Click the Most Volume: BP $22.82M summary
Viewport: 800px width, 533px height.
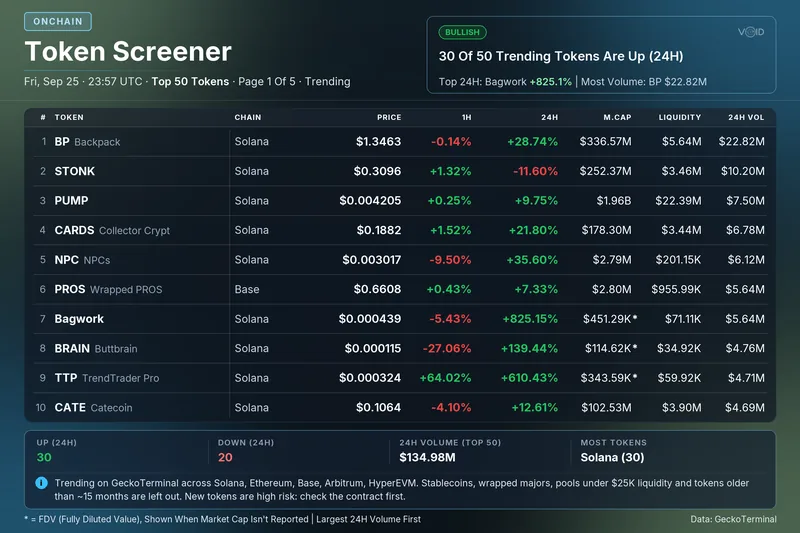(644, 82)
